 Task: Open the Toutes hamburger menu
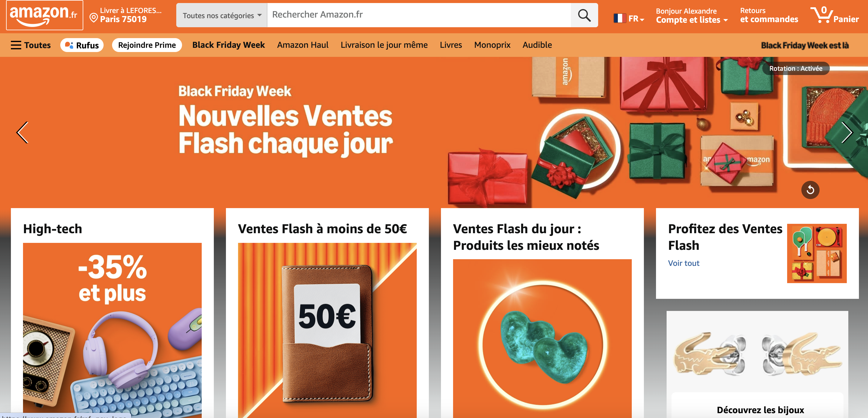pos(31,45)
